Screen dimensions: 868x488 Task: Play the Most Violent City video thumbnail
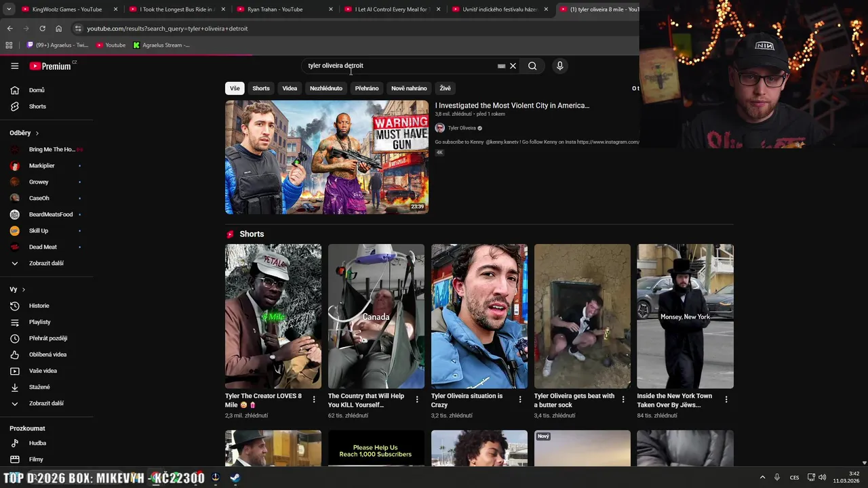(327, 157)
